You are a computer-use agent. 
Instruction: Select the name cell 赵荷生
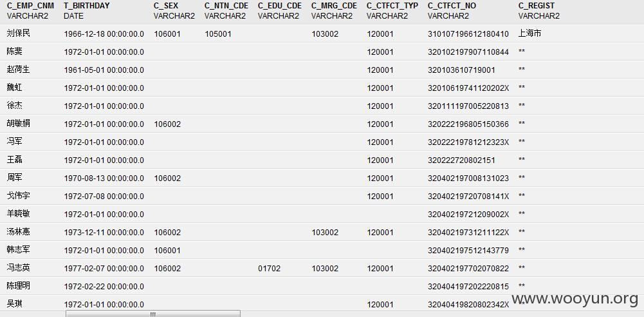[x=19, y=70]
